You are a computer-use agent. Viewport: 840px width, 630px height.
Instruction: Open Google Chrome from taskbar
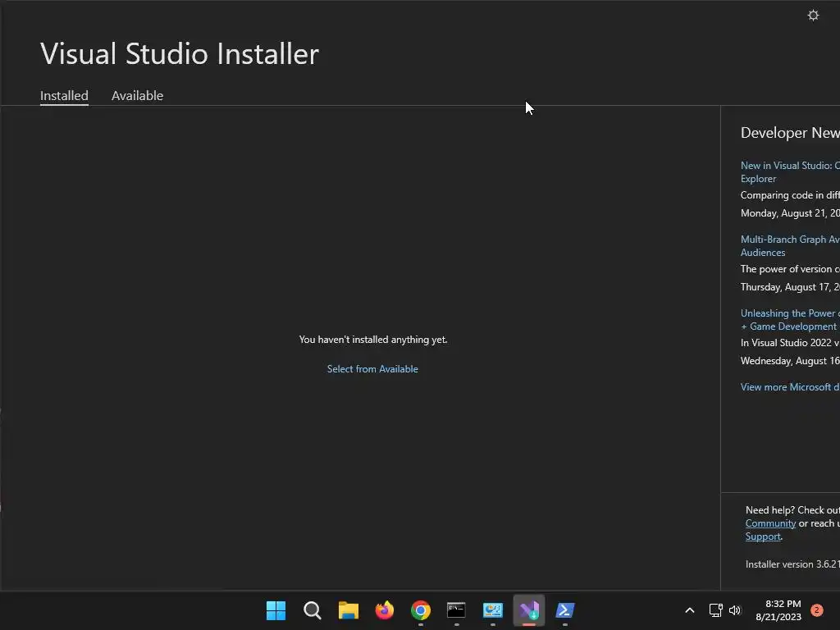421,610
